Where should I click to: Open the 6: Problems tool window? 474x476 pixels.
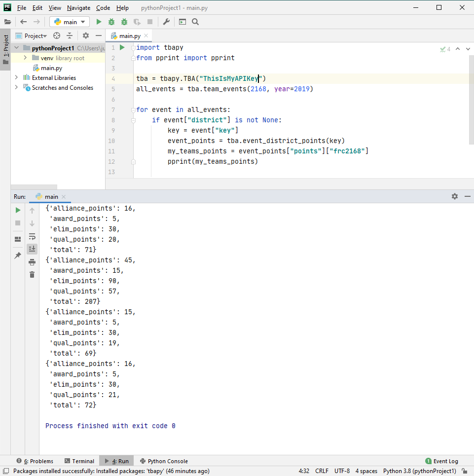point(35,461)
